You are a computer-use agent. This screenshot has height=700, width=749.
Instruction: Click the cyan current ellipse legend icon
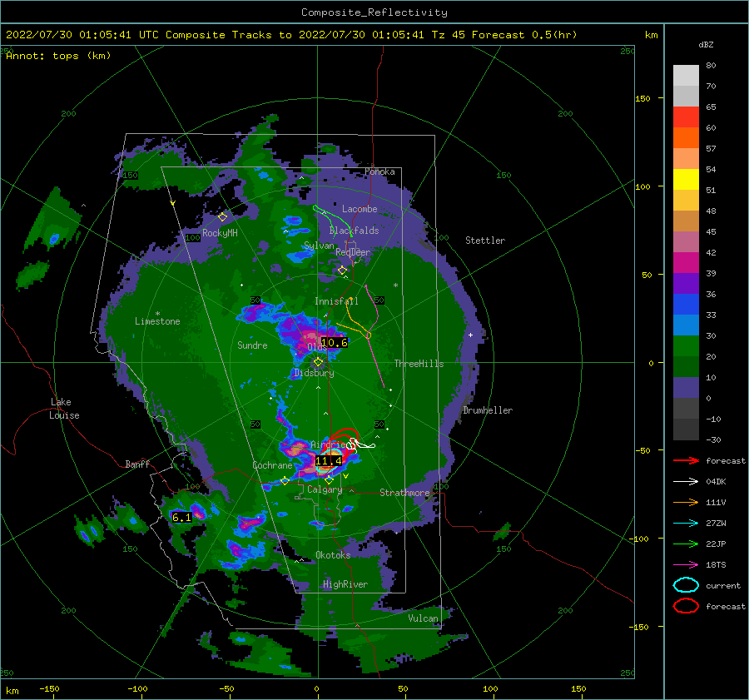pos(686,585)
